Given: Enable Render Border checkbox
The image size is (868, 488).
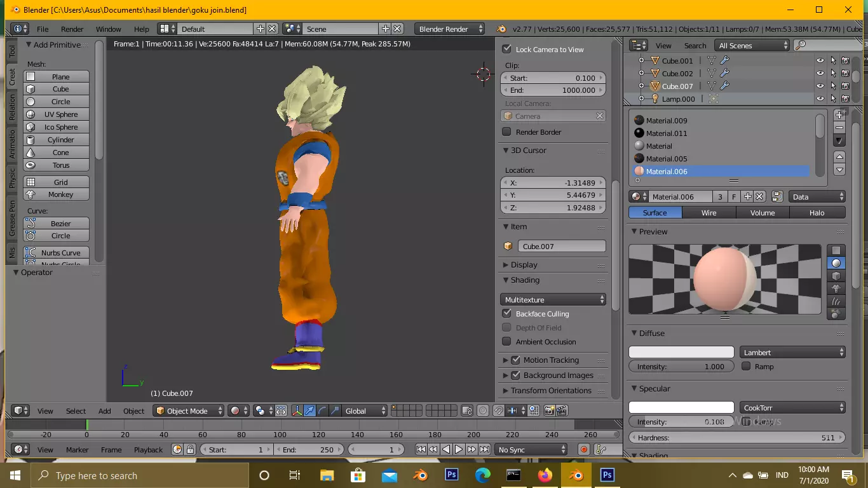Looking at the screenshot, I should 506,132.
